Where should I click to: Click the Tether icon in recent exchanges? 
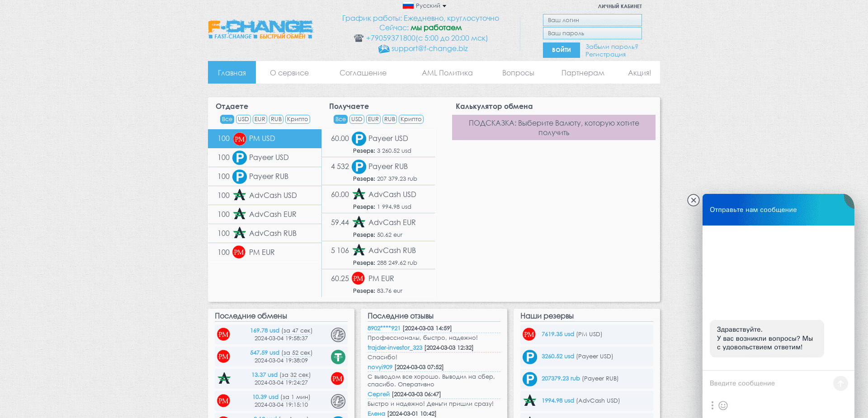[338, 357]
